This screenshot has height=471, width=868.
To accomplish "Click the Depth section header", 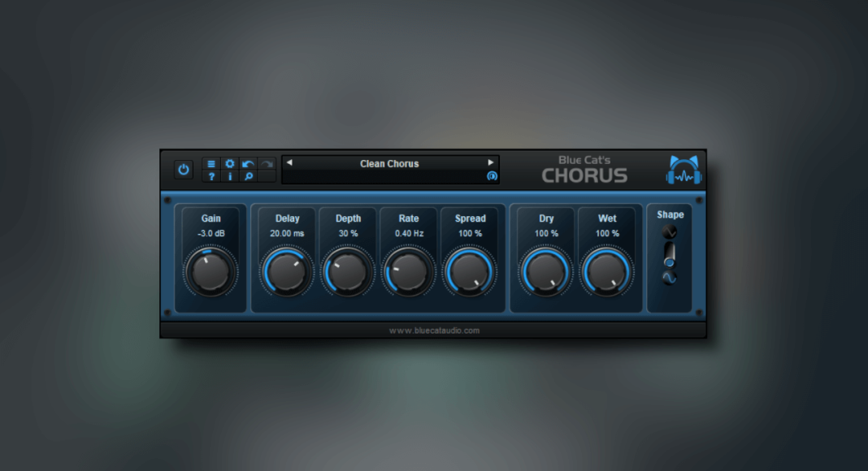I will [x=348, y=218].
